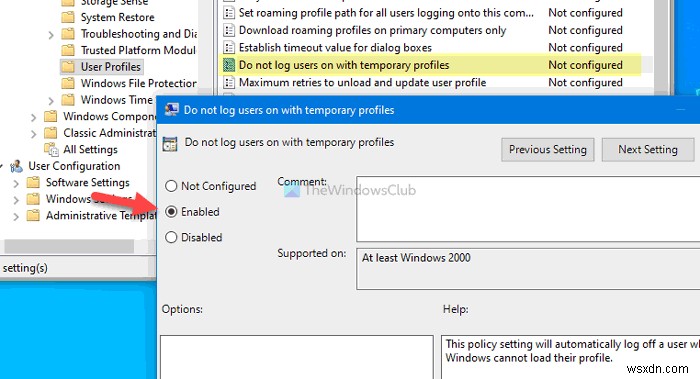Select 'Establish timeout value for dialog boxes' policy

[335, 47]
